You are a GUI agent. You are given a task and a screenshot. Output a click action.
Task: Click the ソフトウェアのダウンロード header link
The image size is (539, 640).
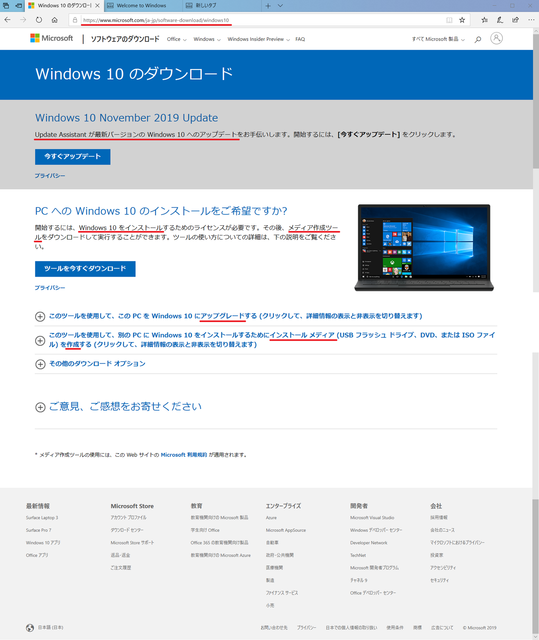125,39
